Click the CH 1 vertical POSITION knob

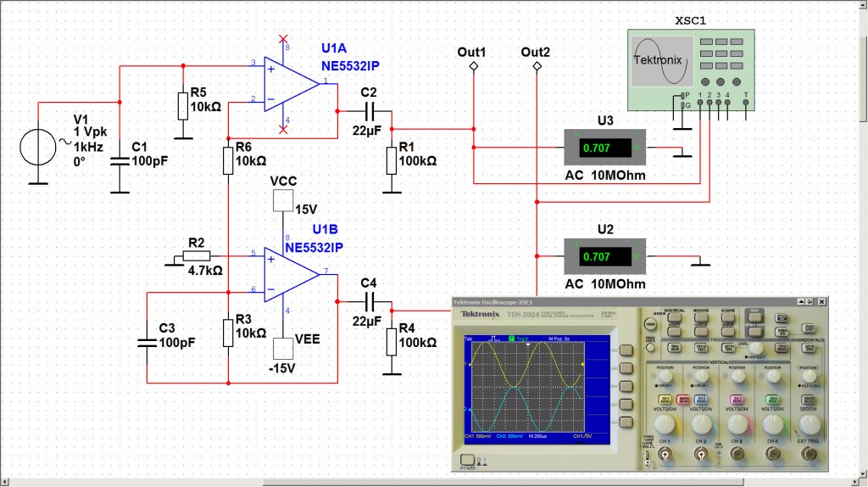tap(665, 376)
